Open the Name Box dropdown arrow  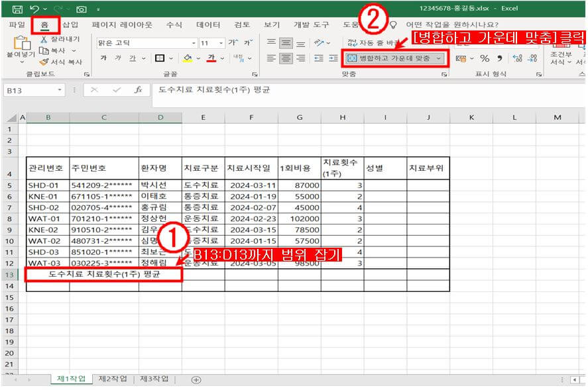click(x=60, y=90)
